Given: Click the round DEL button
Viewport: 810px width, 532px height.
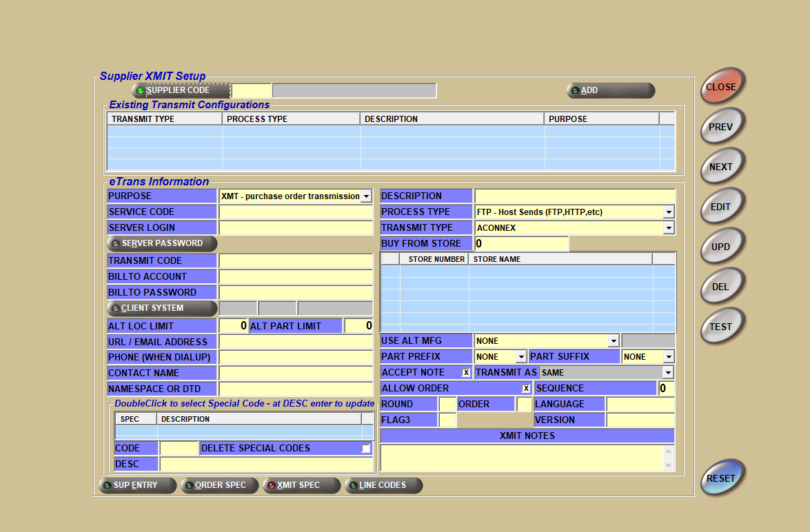Looking at the screenshot, I should pos(722,287).
